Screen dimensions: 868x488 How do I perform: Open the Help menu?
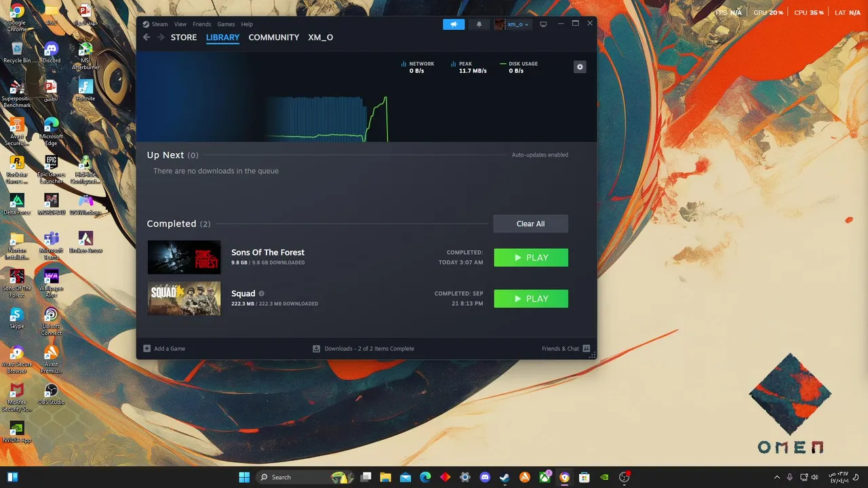[x=247, y=24]
